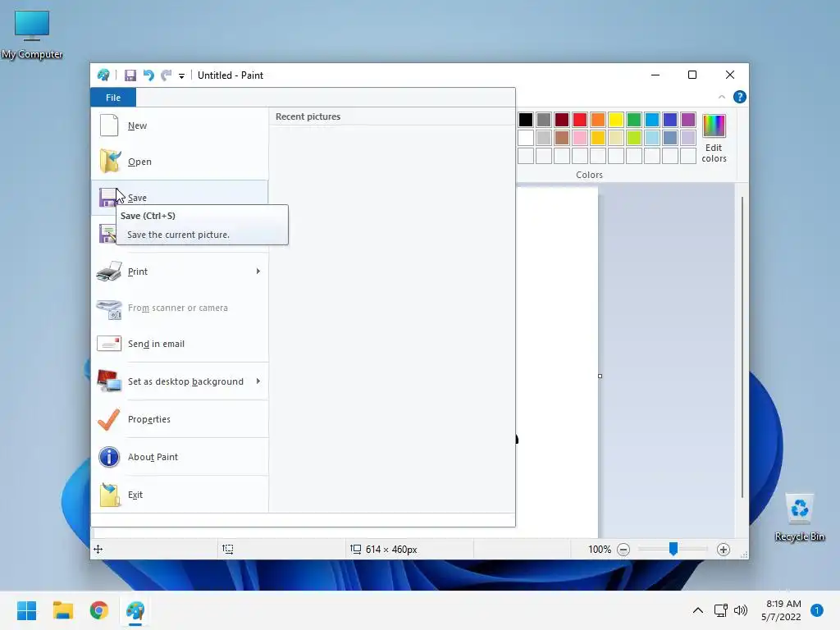This screenshot has height=630, width=840.
Task: Click the vertical scrollbar of the canvas
Action: coord(742,347)
